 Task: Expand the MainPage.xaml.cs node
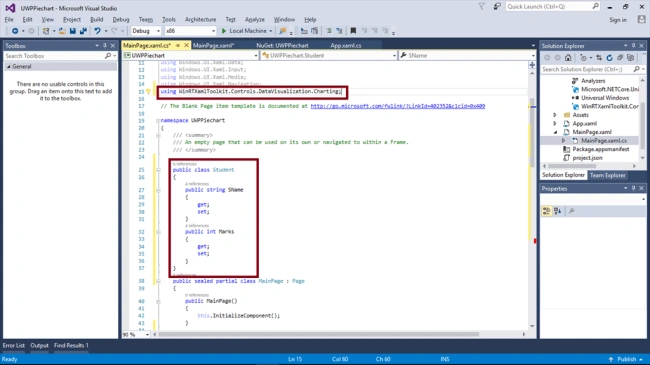[563, 141]
